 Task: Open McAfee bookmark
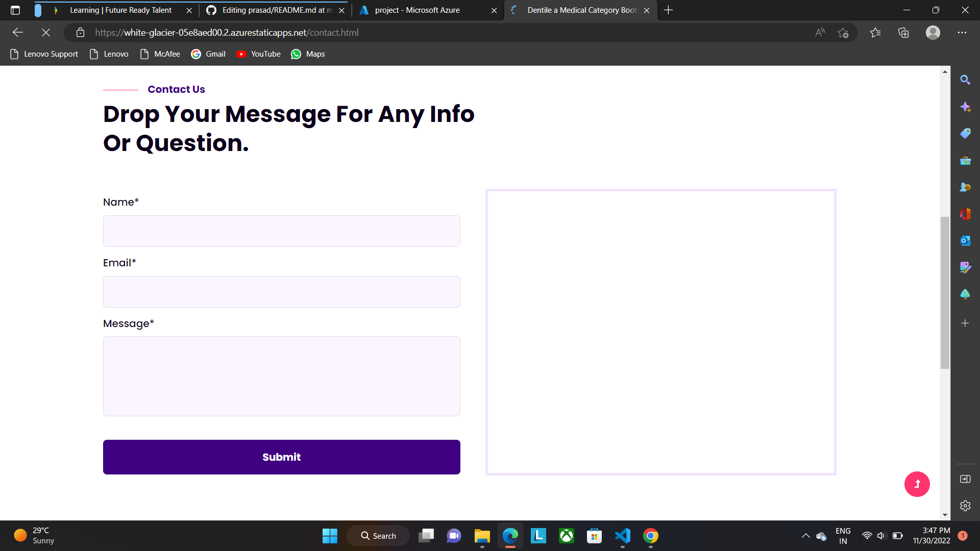click(160, 54)
